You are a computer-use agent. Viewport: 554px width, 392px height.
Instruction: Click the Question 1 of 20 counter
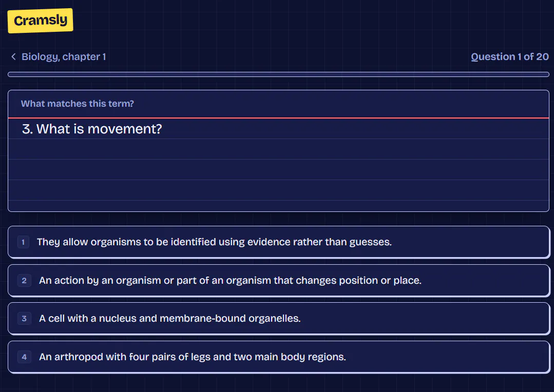[509, 56]
